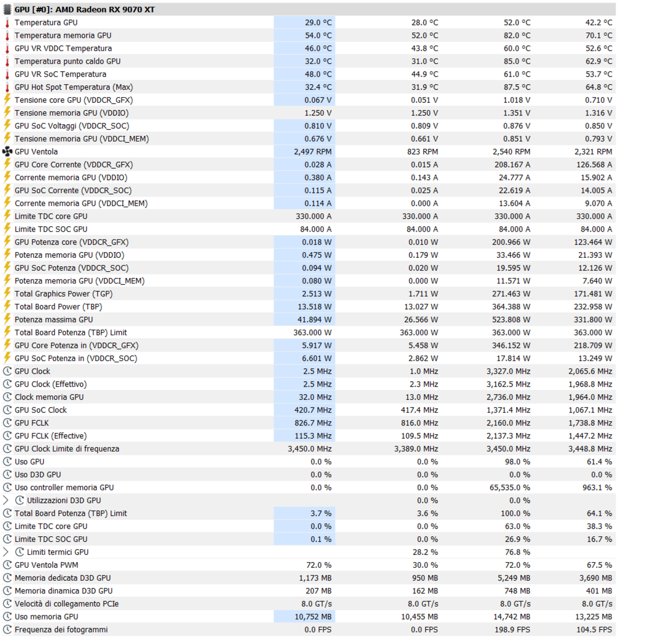Click thermometer icon for GPU VR VDDC Temperatura
This screenshot has width=654, height=644.
[x=7, y=49]
